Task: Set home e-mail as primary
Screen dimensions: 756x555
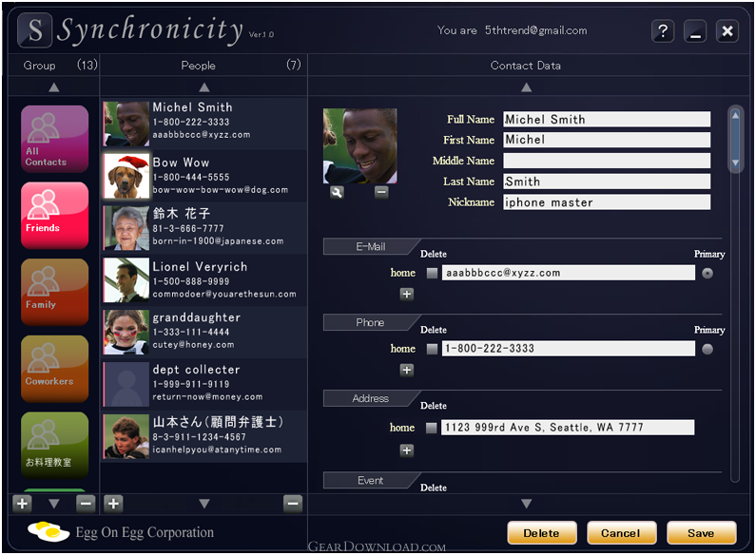Action: tap(708, 274)
